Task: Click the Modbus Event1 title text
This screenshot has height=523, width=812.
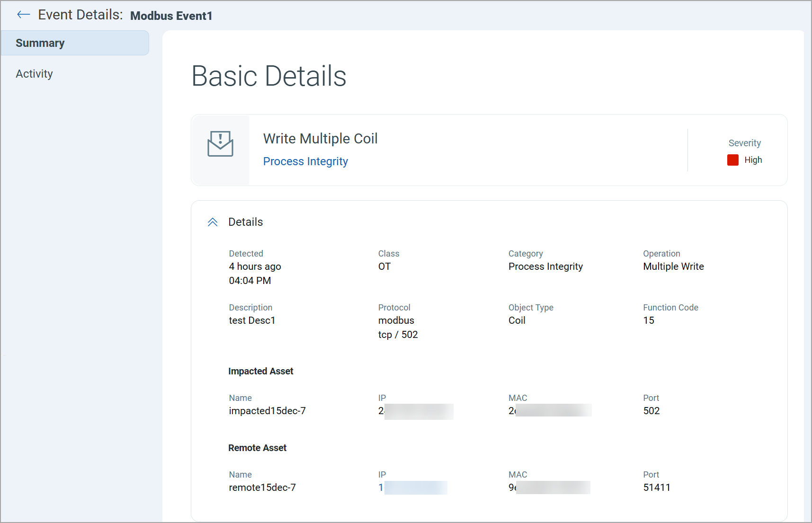Action: (171, 16)
